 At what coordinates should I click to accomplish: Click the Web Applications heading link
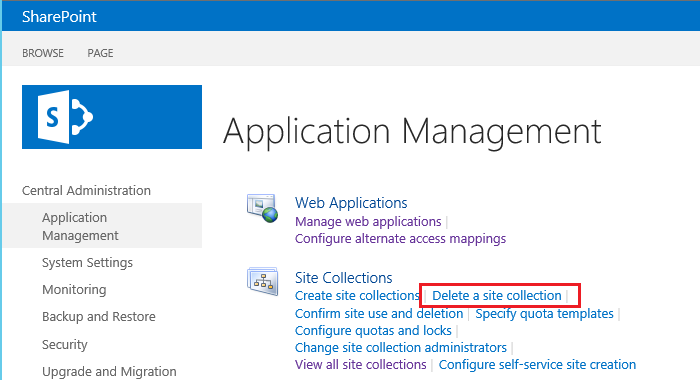pyautogui.click(x=351, y=203)
